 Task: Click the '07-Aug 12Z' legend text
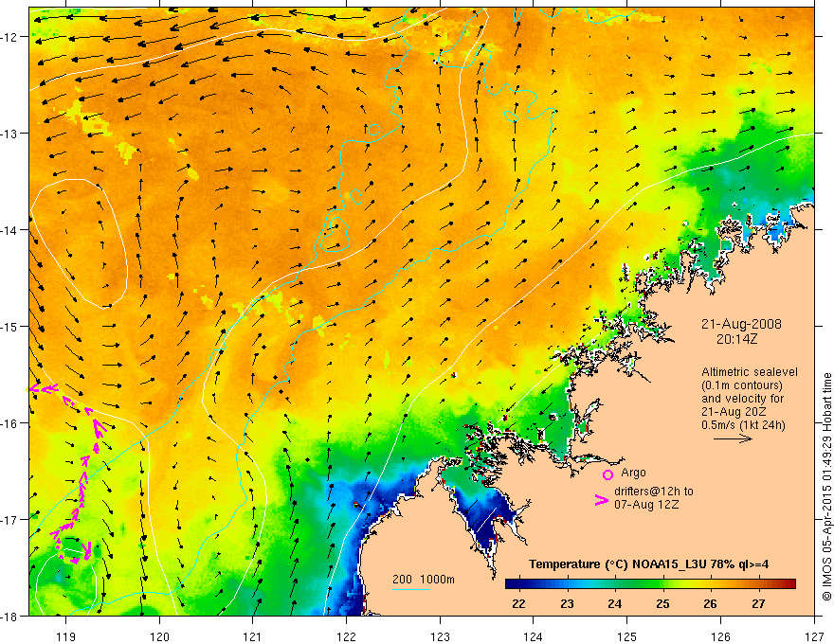646,504
